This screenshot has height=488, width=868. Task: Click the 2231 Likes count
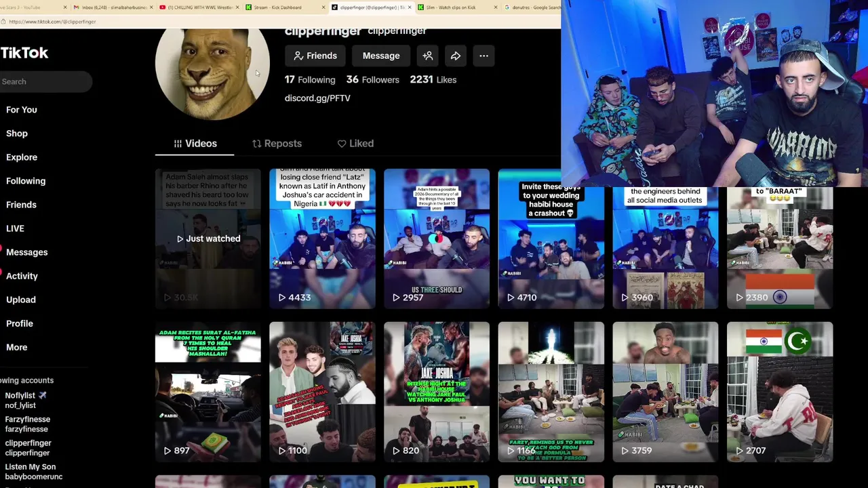(x=433, y=80)
